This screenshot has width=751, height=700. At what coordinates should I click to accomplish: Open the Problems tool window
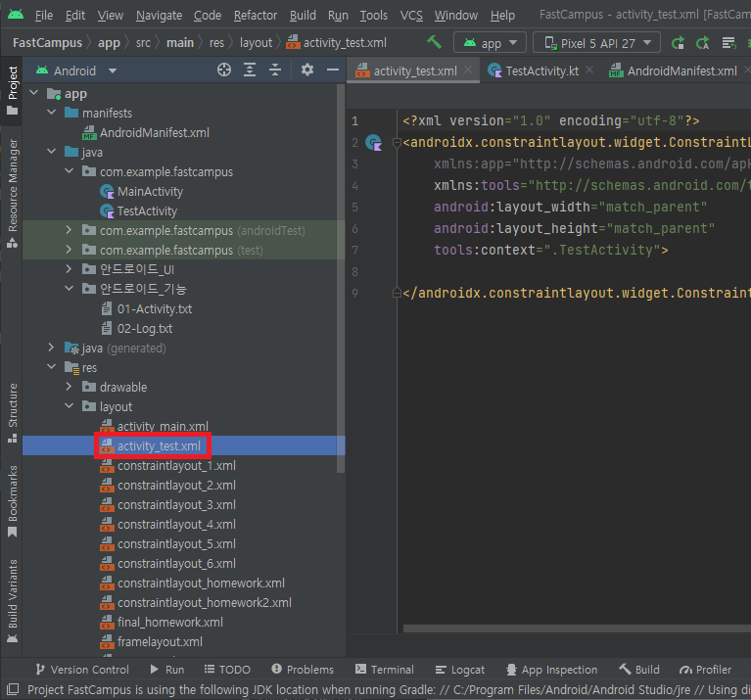(x=303, y=670)
